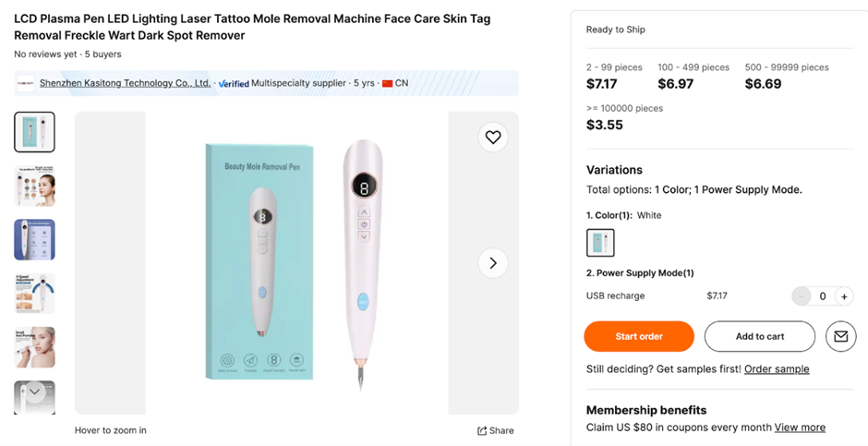Click the supplier company logo icon
Screen dimensions: 868x446
tap(25, 83)
